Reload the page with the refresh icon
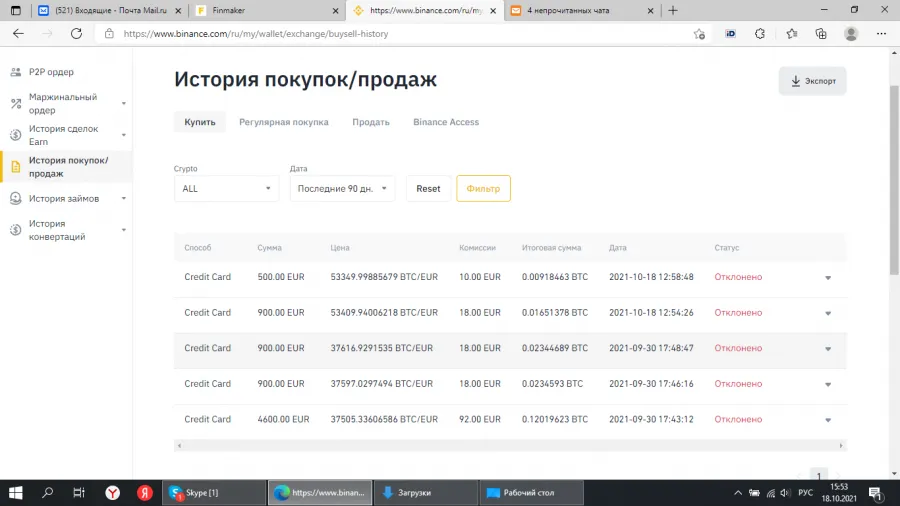Image resolution: width=900 pixels, height=506 pixels. [x=76, y=33]
